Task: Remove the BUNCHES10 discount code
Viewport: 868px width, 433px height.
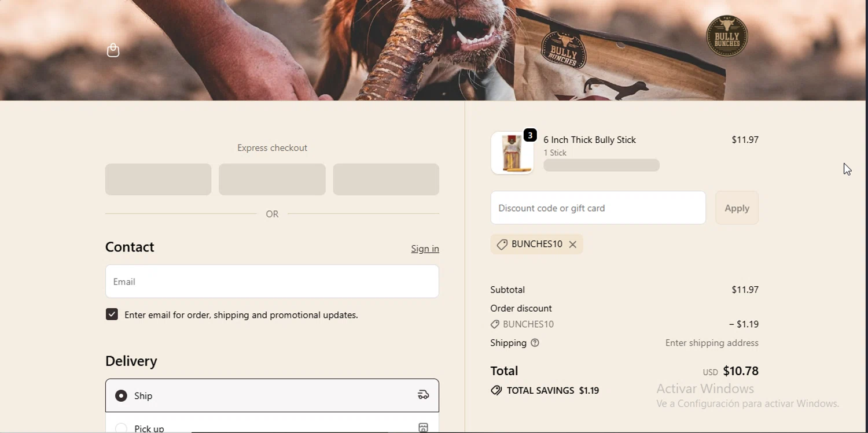Action: click(x=572, y=245)
